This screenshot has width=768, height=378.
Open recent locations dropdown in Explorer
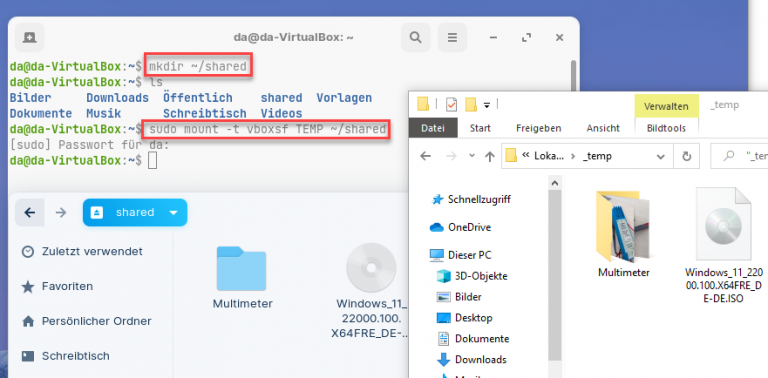tap(472, 156)
